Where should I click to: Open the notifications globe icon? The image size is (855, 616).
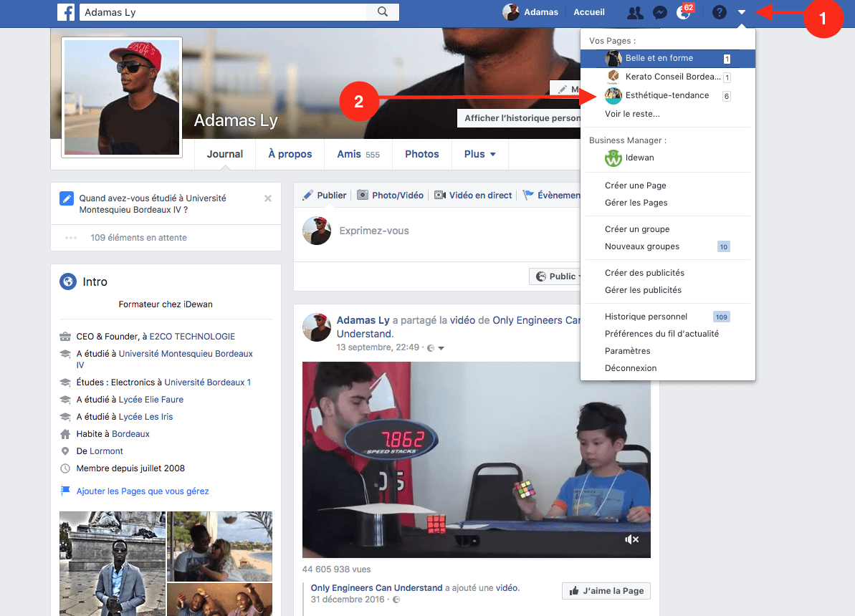coord(683,13)
